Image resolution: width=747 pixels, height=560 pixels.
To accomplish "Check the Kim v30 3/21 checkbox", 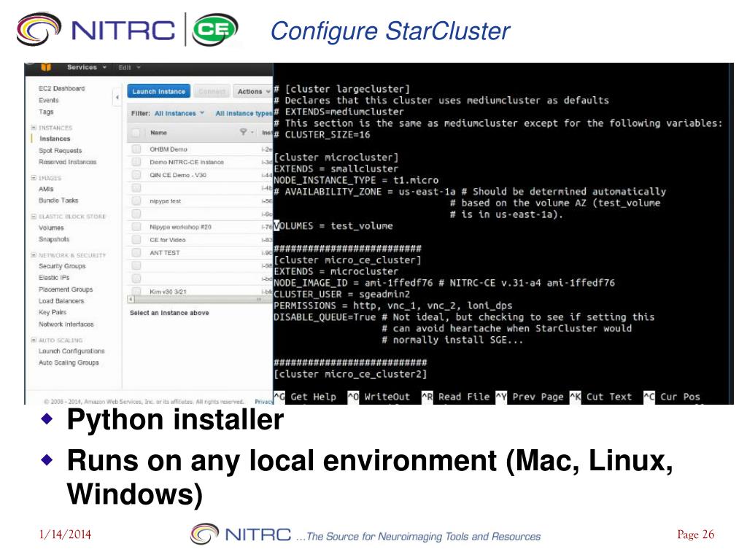I will [136, 291].
